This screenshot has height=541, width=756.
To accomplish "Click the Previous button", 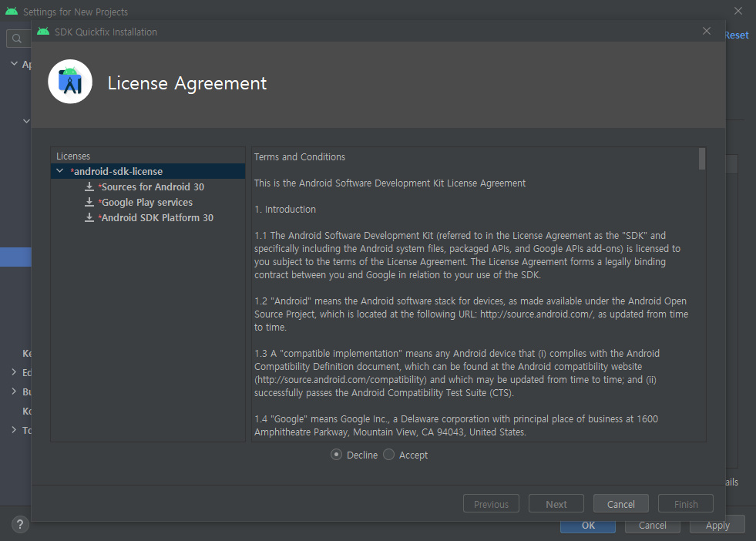I will [491, 504].
